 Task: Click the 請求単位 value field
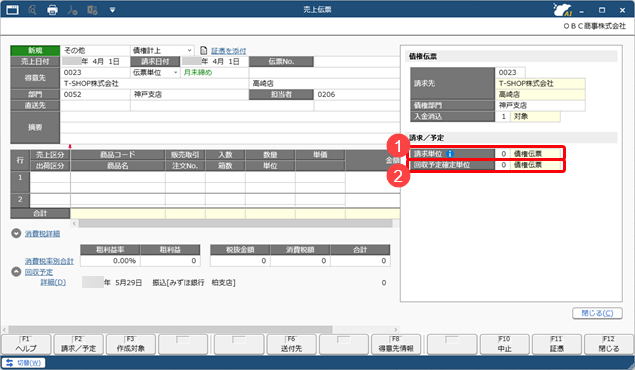coord(528,154)
